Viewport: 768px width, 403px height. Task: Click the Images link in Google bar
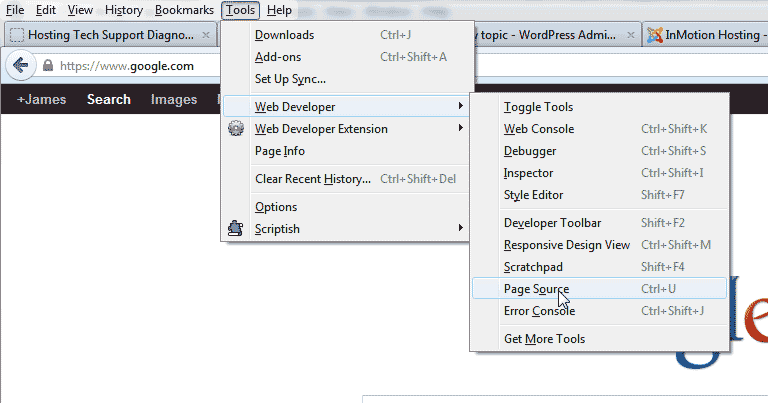174,99
